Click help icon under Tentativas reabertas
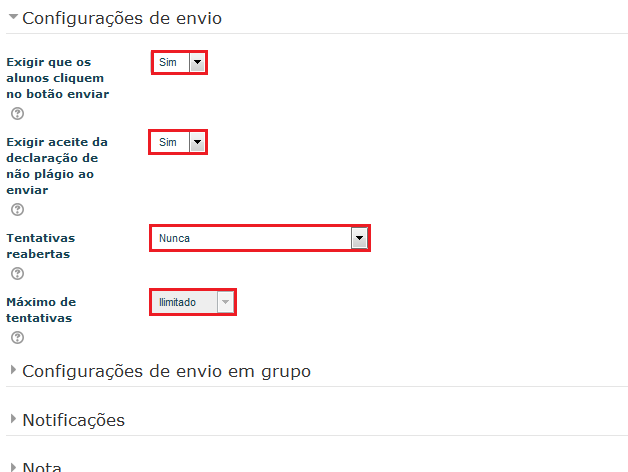This screenshot has width=628, height=472. [17, 273]
